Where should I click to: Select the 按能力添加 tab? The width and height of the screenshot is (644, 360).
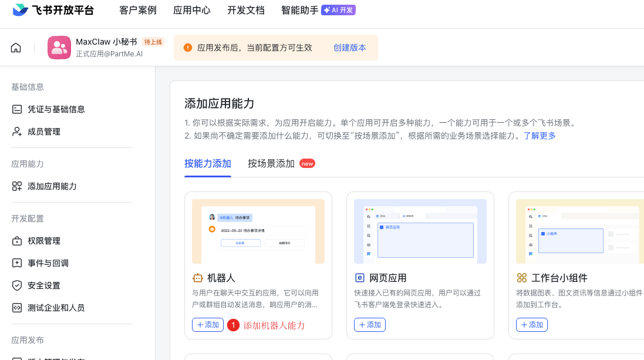click(x=208, y=163)
